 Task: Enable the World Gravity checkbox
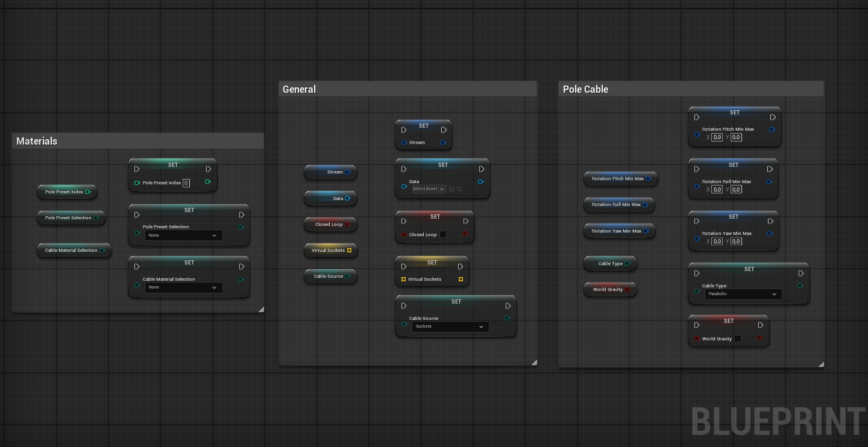pos(738,339)
